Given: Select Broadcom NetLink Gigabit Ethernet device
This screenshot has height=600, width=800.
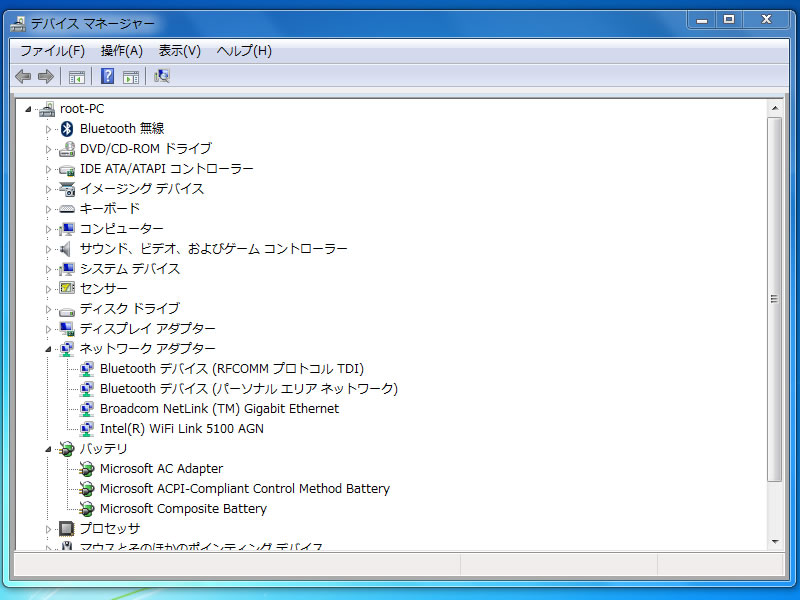Looking at the screenshot, I should [x=219, y=409].
